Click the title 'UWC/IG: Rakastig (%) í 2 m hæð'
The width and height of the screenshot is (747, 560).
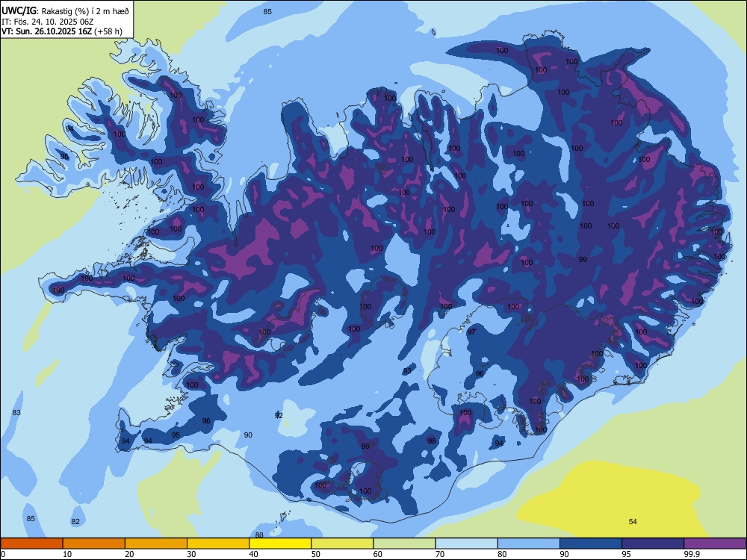click(65, 10)
